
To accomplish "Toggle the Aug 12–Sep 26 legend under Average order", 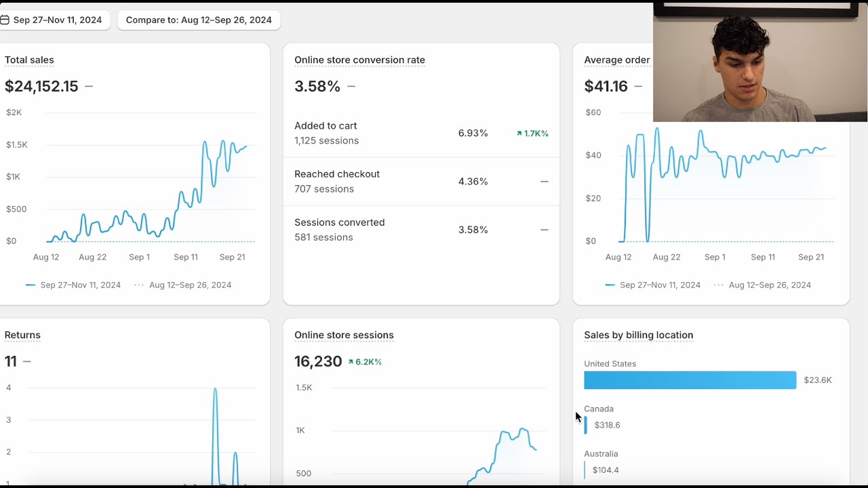I will click(762, 285).
